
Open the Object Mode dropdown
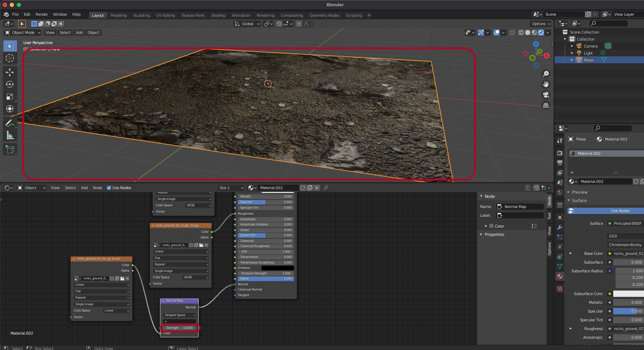[x=23, y=33]
